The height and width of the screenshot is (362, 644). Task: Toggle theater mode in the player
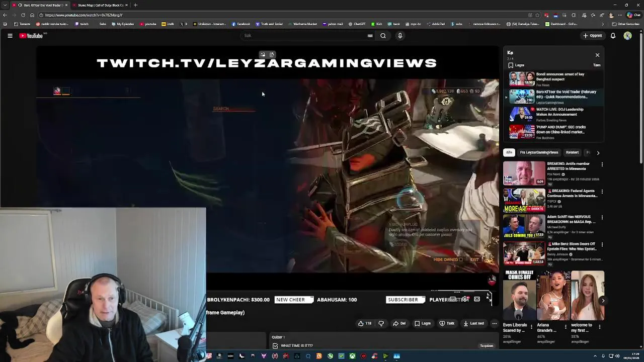pos(477,299)
